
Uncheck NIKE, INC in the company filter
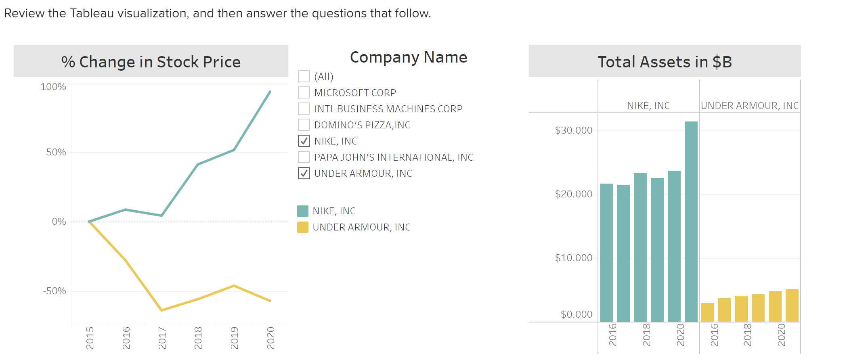click(x=303, y=141)
